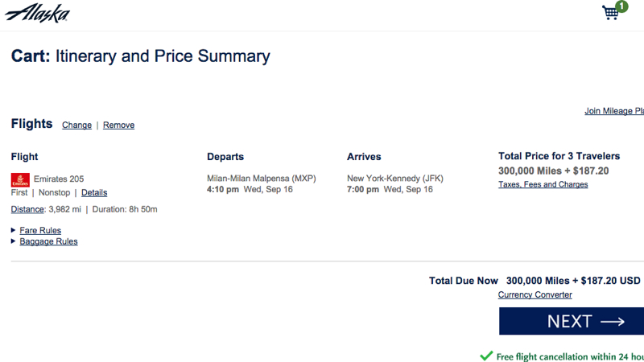The image size is (644, 362).
Task: Click the Emirates airline logo
Action: [20, 179]
